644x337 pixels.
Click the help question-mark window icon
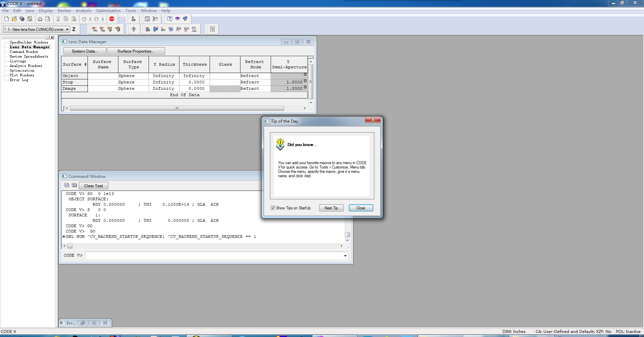click(x=170, y=19)
